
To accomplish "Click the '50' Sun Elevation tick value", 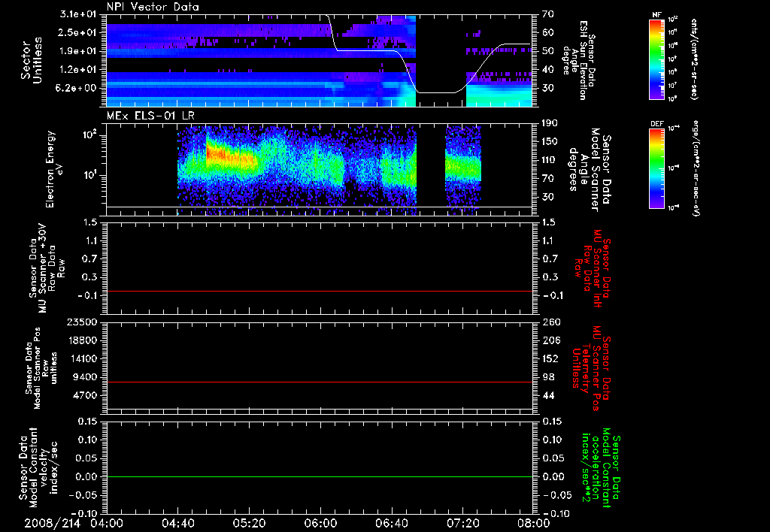I will (547, 51).
